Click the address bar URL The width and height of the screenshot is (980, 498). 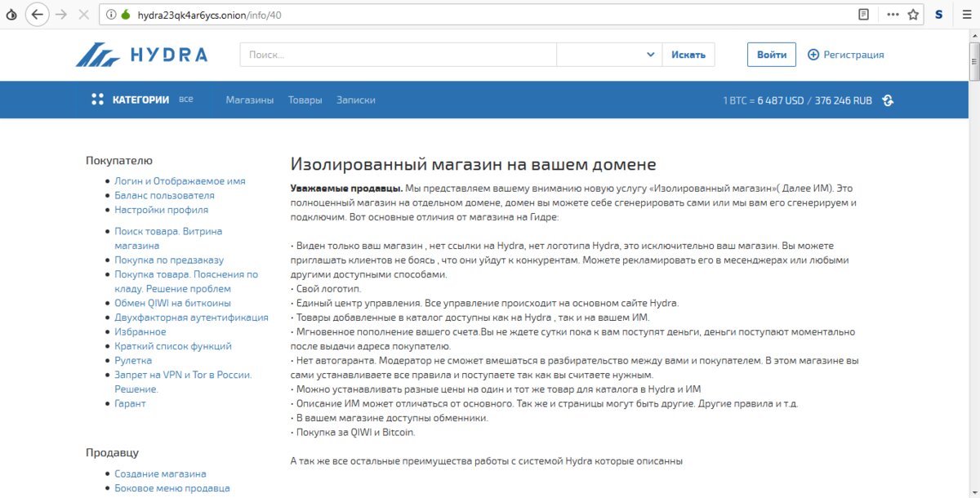[x=210, y=15]
